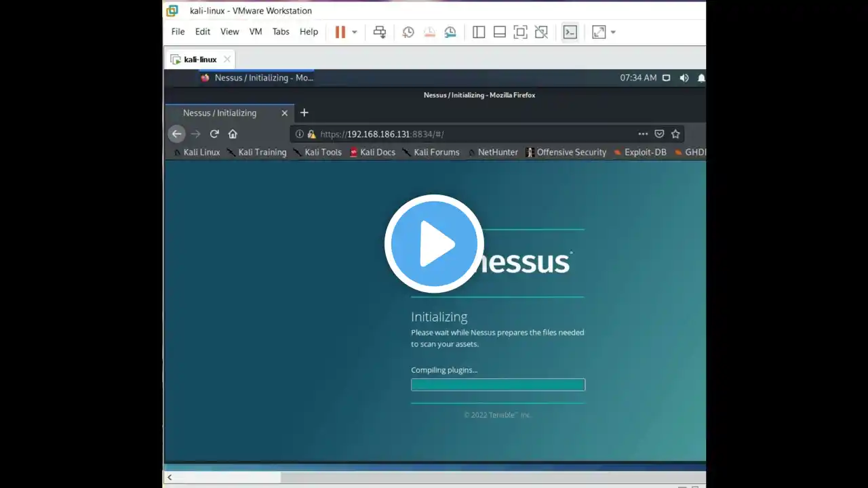Click the Send Ctrl+Alt+Del icon in VMware toolbar
Viewport: 868px width, 488px height.
point(380,32)
